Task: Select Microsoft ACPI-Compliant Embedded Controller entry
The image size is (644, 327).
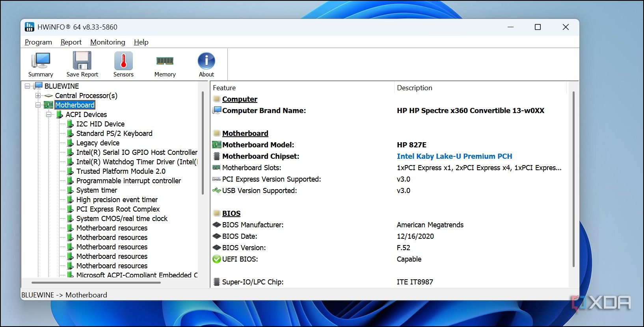Action: pyautogui.click(x=137, y=275)
